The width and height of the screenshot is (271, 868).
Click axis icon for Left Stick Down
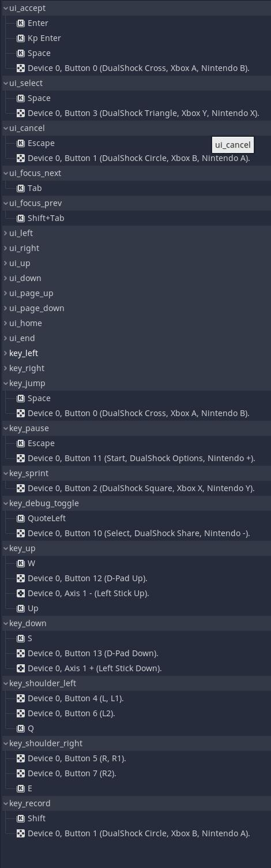[21, 668]
